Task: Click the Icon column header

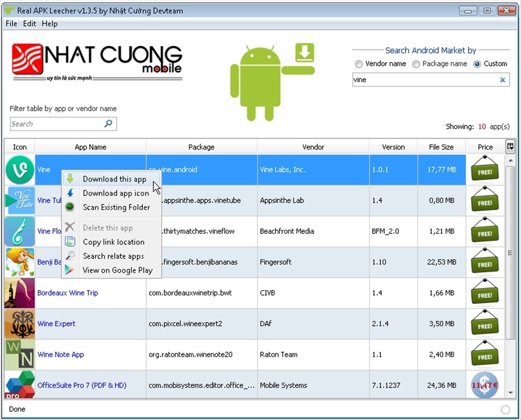Action: (x=20, y=147)
